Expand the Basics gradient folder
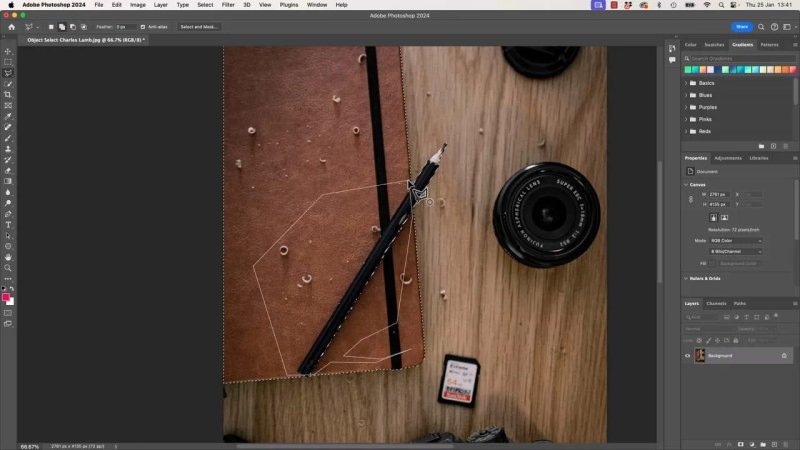 686,83
